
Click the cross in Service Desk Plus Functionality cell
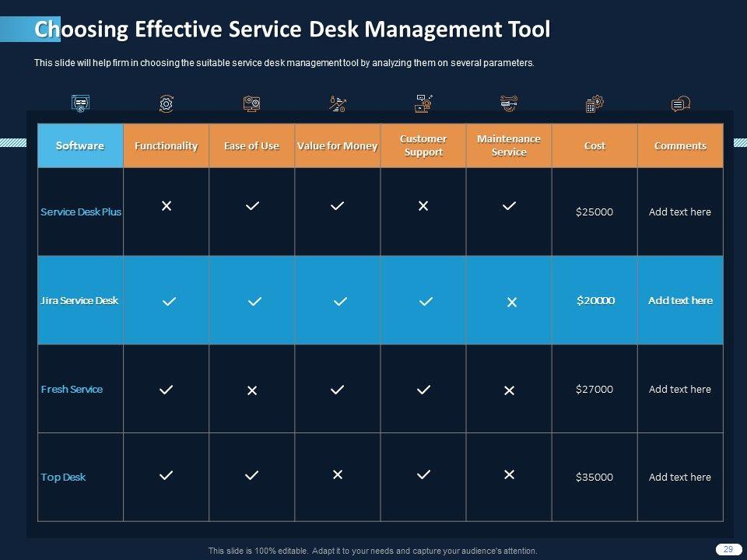(x=167, y=205)
